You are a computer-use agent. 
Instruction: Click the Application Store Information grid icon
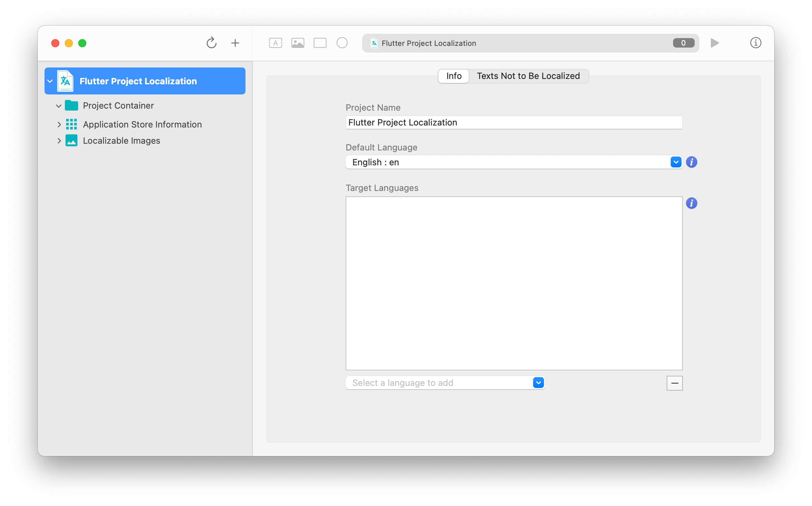point(71,124)
